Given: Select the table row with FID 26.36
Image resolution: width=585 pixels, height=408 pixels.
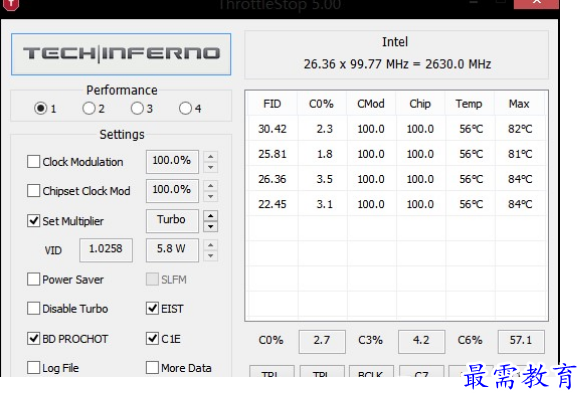Looking at the screenshot, I should [396, 179].
